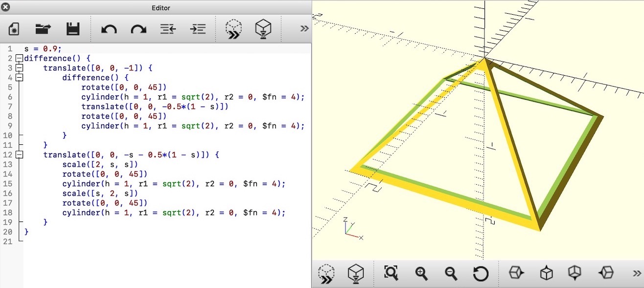Collapse the translate block on line 3
Viewport: 644px width, 288px height.
pyautogui.click(x=19, y=68)
